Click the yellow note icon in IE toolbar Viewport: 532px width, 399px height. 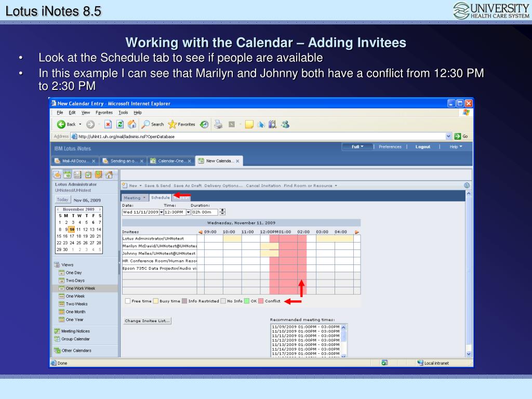(249, 125)
